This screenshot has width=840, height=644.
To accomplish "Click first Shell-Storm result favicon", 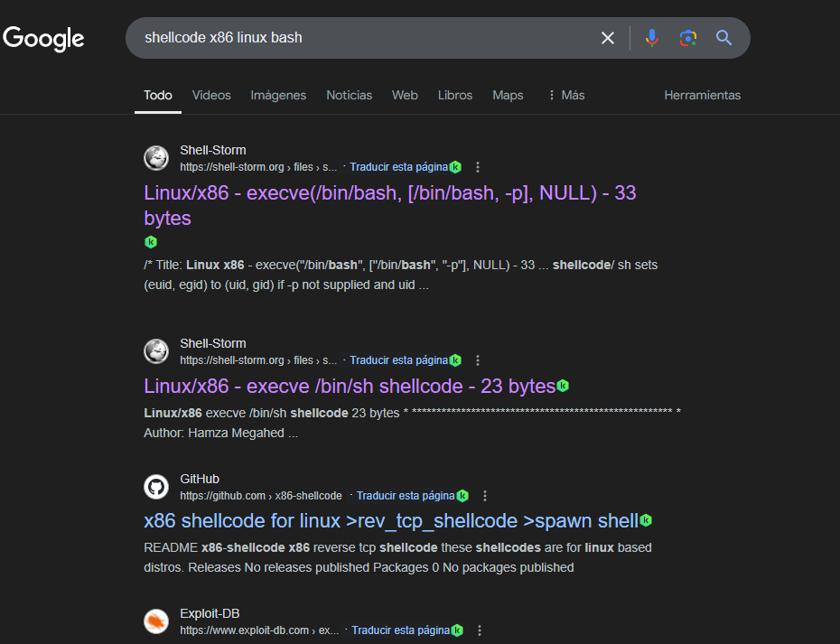I will coord(156,158).
